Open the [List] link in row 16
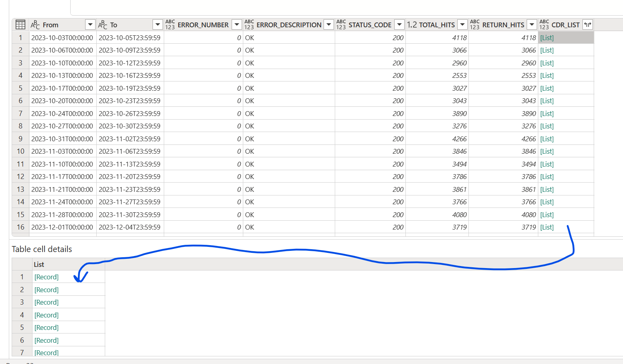Image resolution: width=623 pixels, height=364 pixels. click(x=547, y=227)
